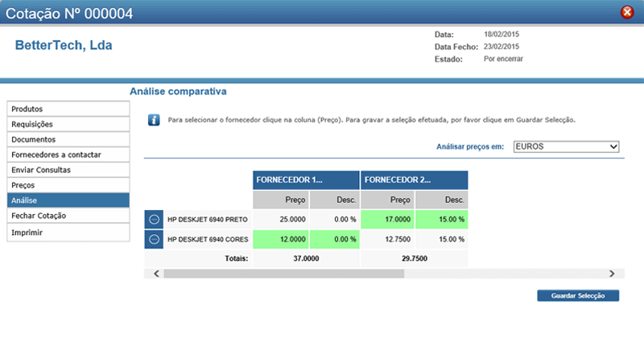Click total 37.0000 for Fornecedor 1
Image resolution: width=644 pixels, height=355 pixels.
click(306, 258)
